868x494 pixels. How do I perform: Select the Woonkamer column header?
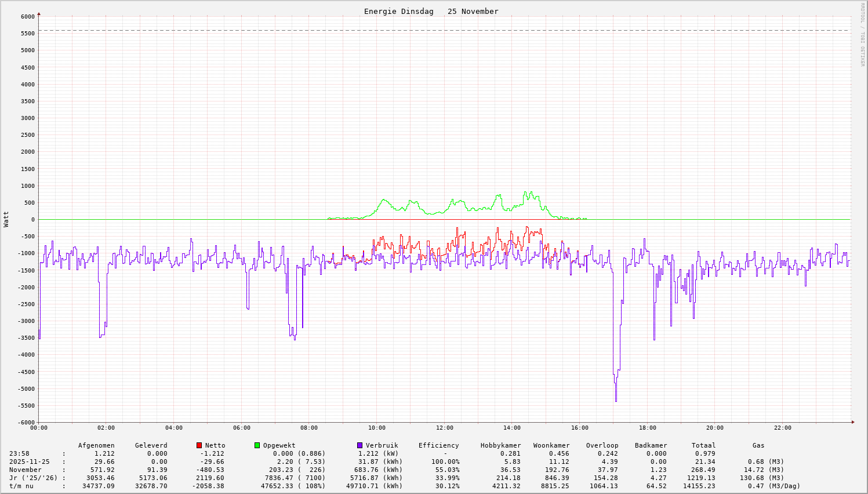[551, 446]
